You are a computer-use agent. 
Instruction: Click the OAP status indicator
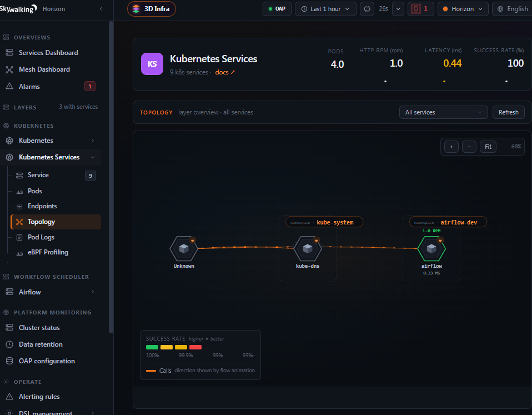click(277, 9)
